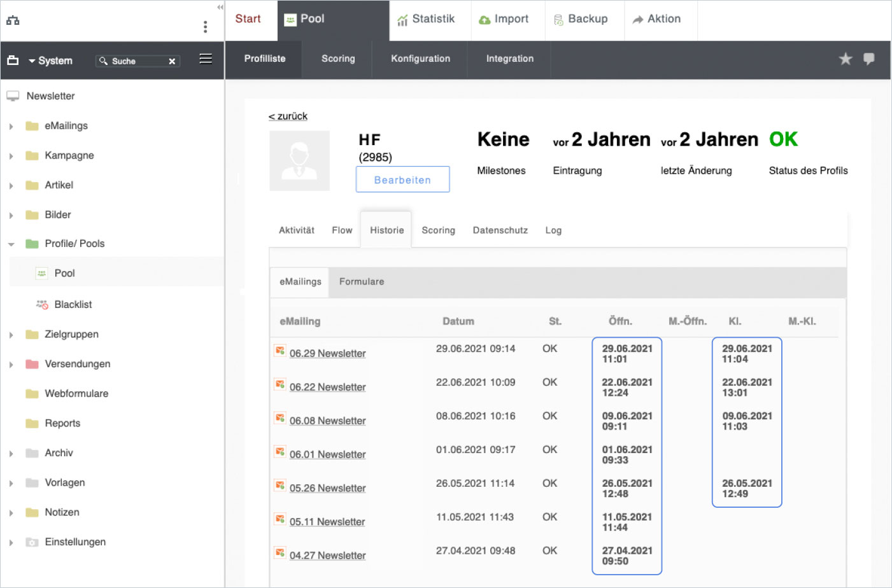Open the 06.29 Newsletter link
Viewport: 892px width, 588px height.
327,354
